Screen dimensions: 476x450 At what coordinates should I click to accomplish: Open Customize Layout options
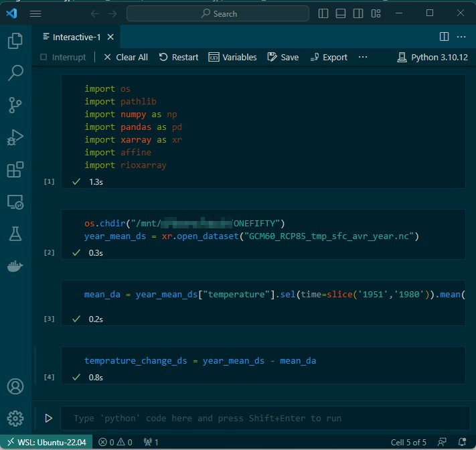[376, 13]
